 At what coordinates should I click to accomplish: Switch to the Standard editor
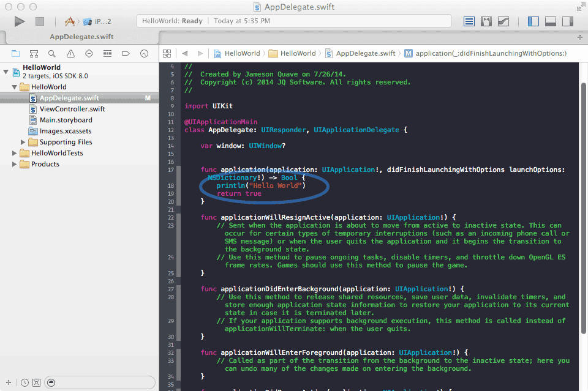click(469, 21)
